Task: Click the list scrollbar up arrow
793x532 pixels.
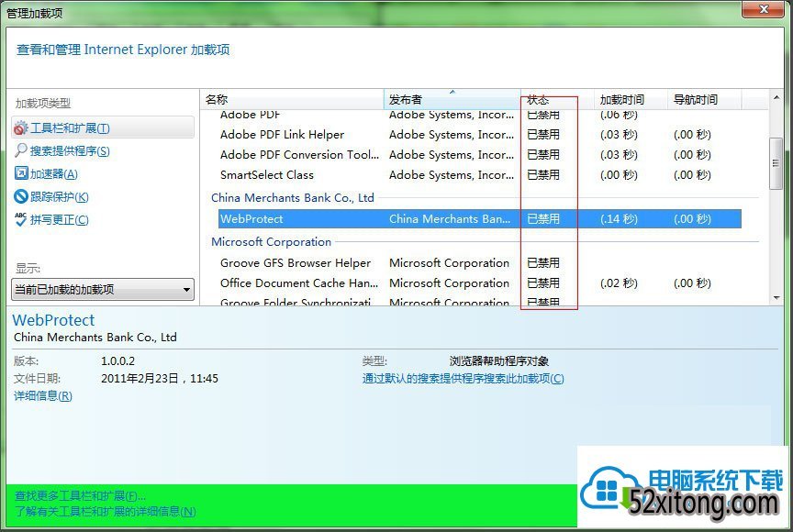Action: pos(776,96)
